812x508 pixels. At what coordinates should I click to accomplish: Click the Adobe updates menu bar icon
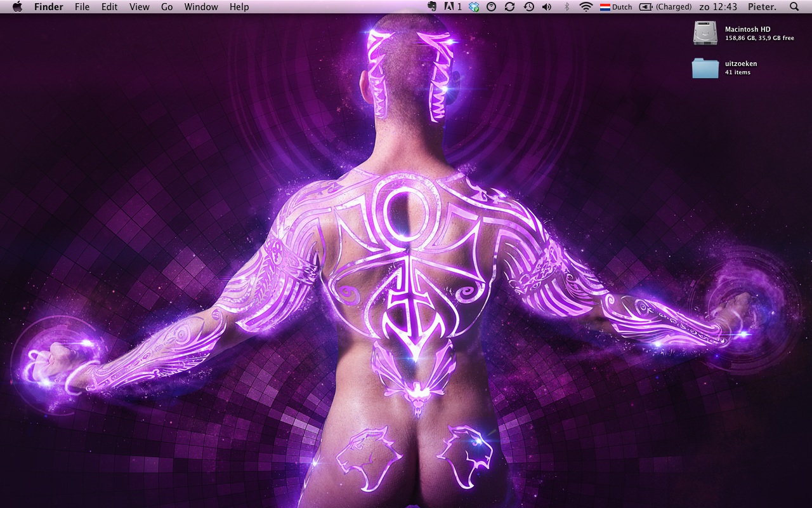click(x=453, y=7)
